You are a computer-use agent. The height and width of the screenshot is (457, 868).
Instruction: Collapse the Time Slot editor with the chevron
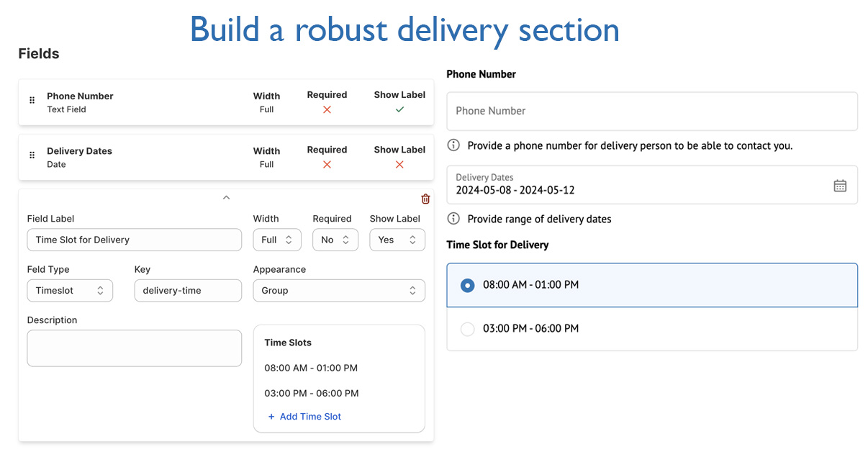[x=226, y=197]
